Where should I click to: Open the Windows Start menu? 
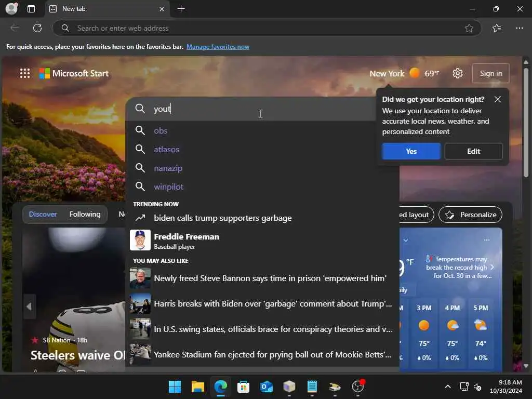[175, 387]
